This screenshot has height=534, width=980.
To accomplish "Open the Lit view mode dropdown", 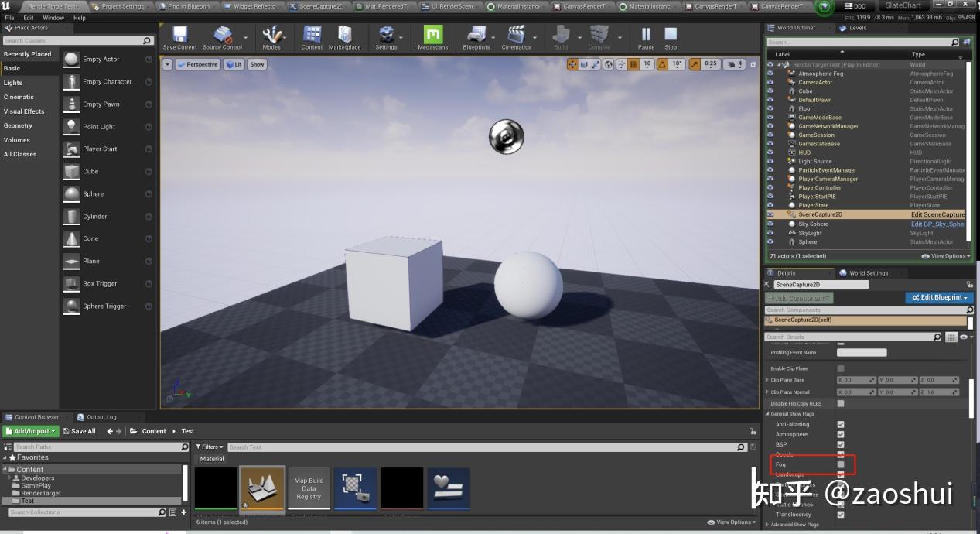I will tap(234, 64).
